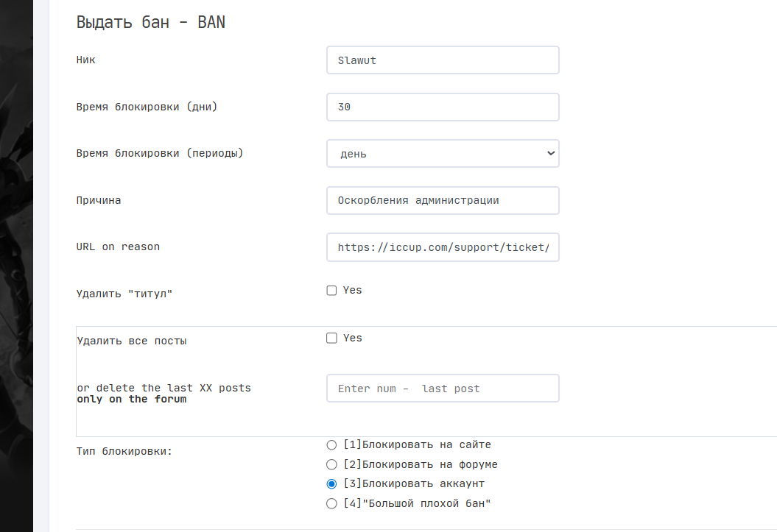Screen dimensions: 777x532
Task: Select radio [1]Блокировать на сайте
Action: pyautogui.click(x=331, y=444)
